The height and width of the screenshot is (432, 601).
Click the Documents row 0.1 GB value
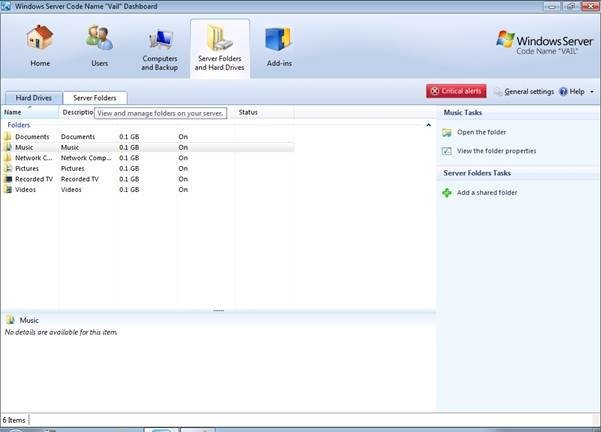pos(129,137)
